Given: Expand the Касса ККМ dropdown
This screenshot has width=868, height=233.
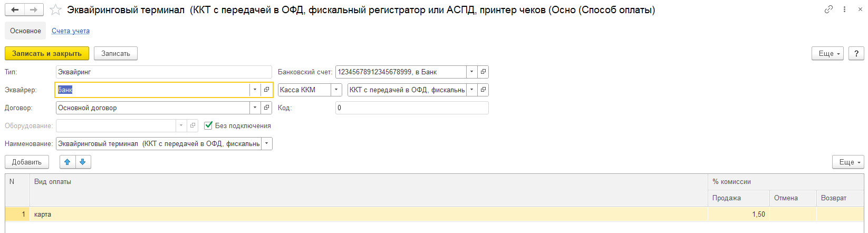Looking at the screenshot, I should click(x=336, y=90).
